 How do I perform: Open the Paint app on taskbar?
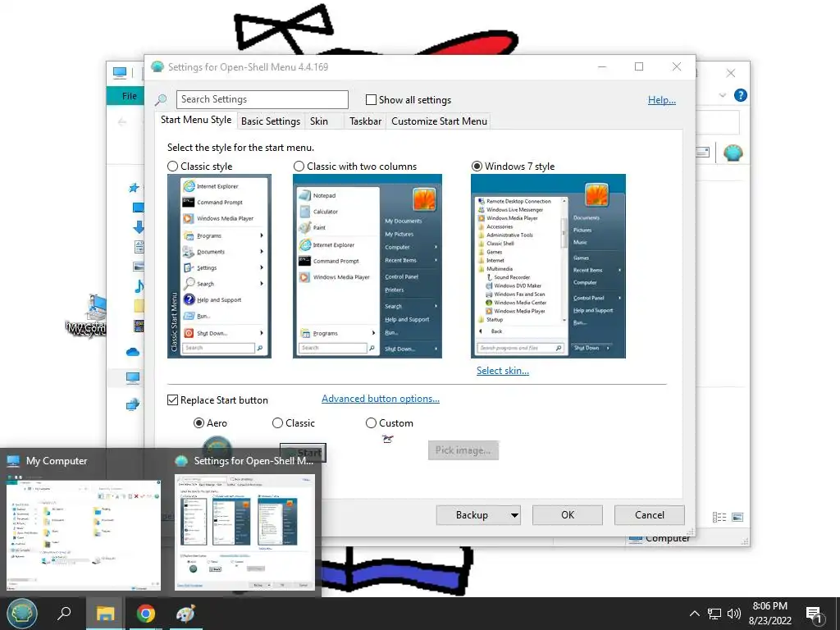185,614
